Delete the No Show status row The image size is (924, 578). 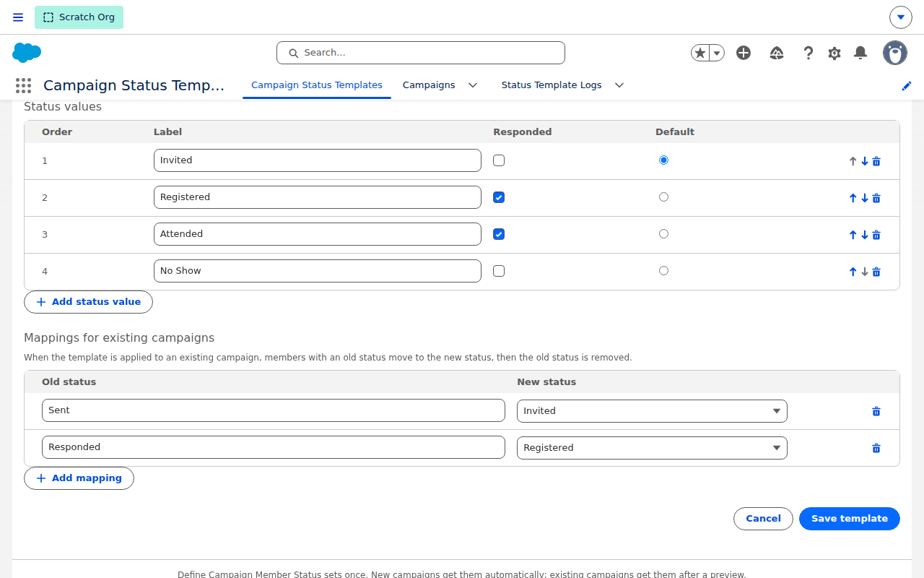(x=876, y=272)
